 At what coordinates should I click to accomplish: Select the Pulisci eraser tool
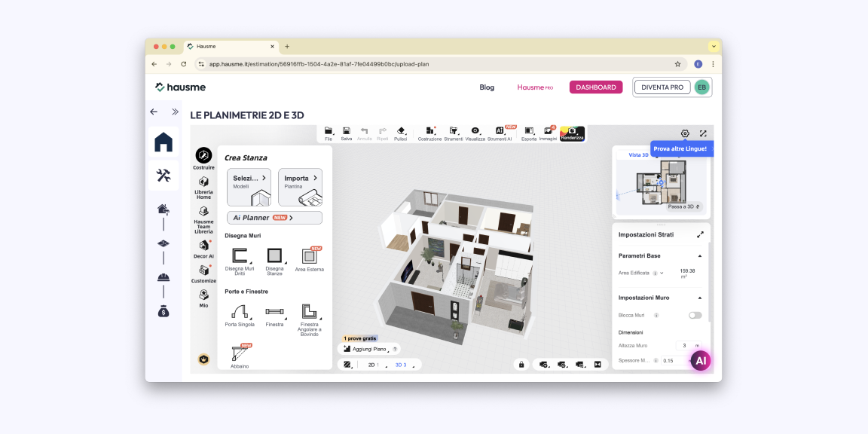click(401, 133)
